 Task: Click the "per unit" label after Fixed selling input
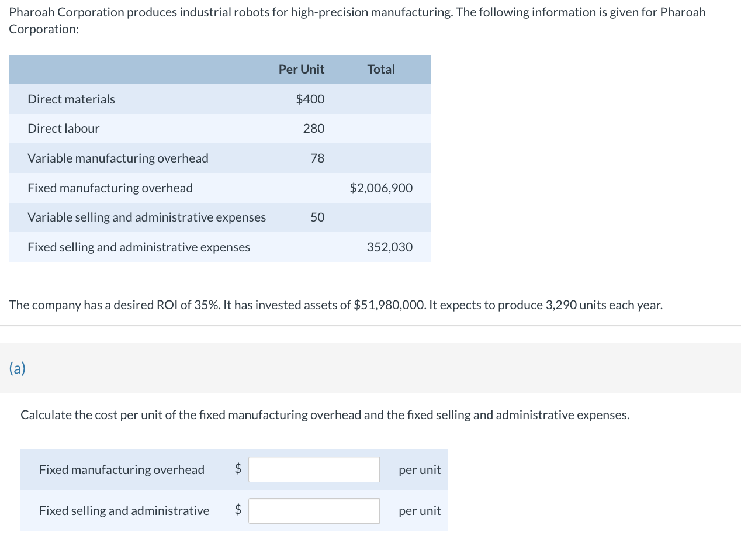[420, 511]
